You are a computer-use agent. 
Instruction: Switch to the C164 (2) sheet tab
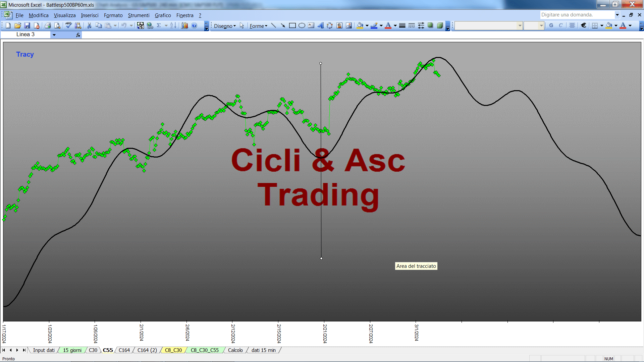click(147, 350)
